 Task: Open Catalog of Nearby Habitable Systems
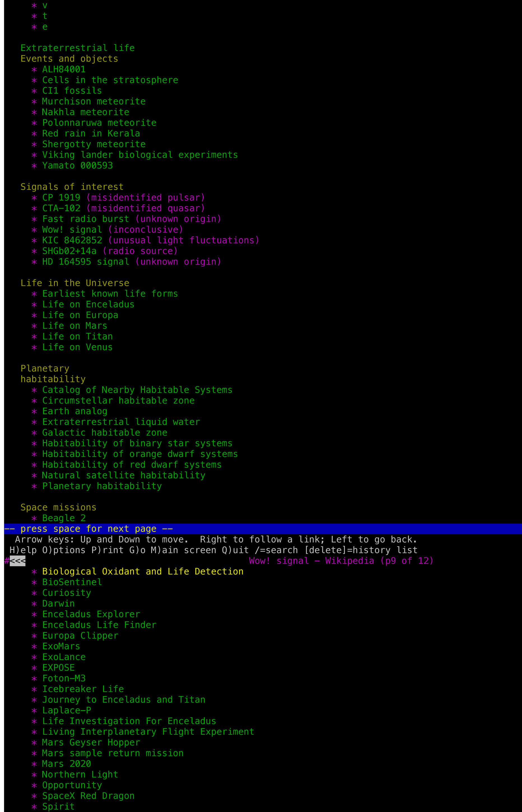point(137,390)
